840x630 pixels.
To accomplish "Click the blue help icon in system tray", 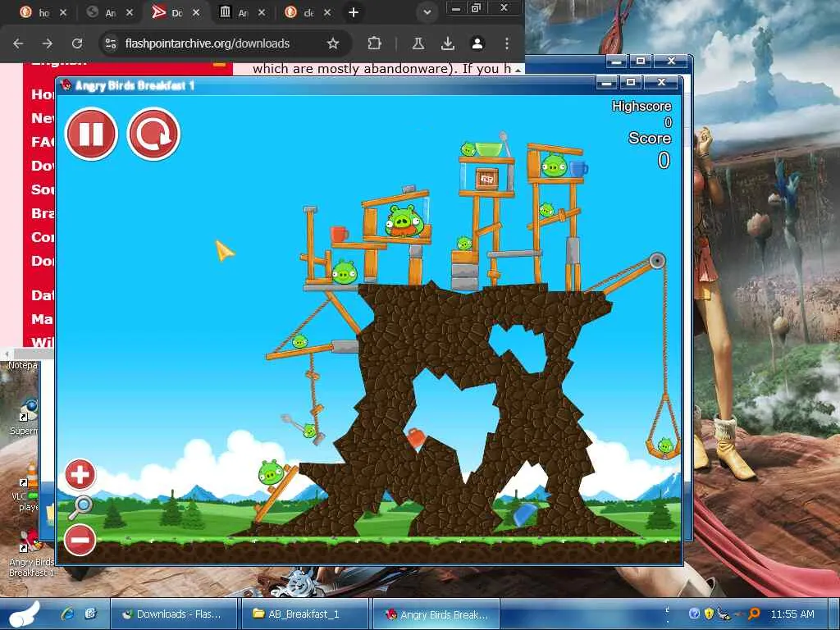I will (x=694, y=614).
